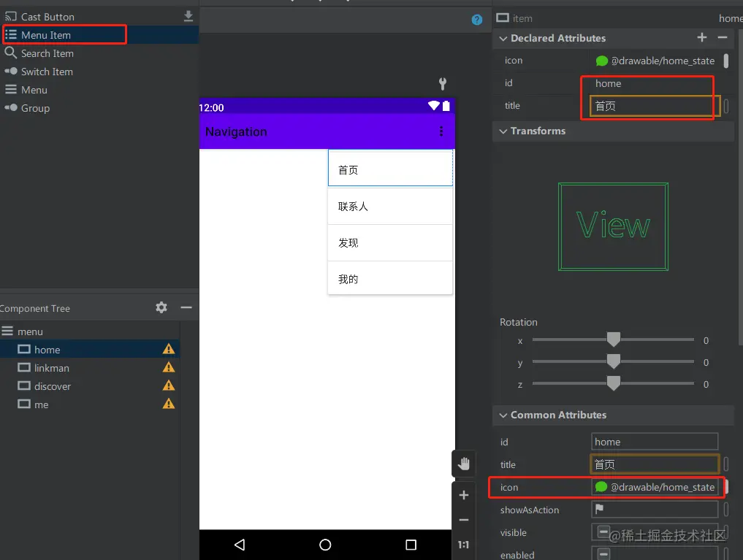Tap the preview recents square button
This screenshot has height=560, width=743.
tap(411, 545)
